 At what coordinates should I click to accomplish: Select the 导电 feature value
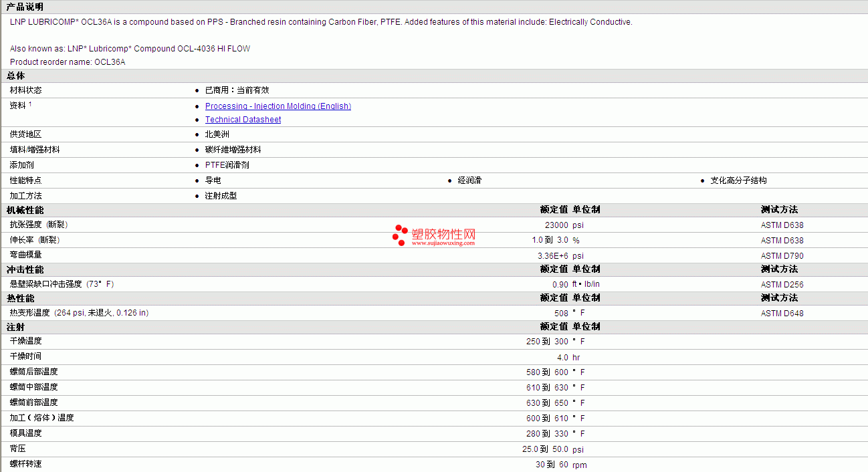point(213,181)
